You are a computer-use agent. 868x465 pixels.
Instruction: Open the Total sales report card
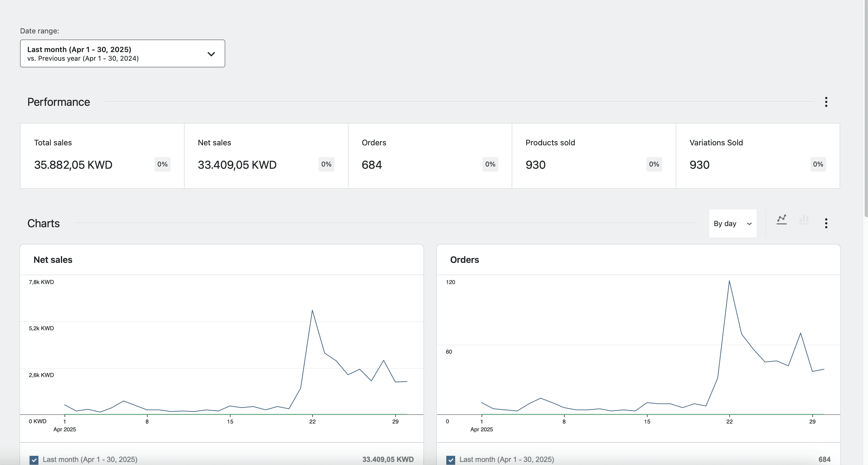click(102, 156)
